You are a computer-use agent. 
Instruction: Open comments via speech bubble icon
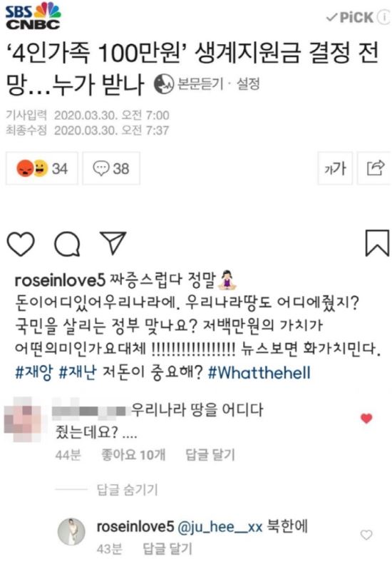pos(67,244)
